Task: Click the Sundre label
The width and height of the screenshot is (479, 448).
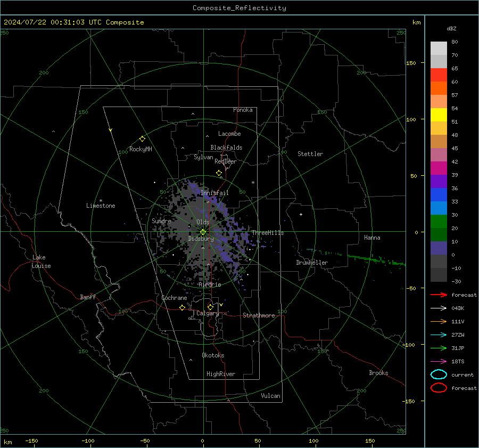Action: coord(161,221)
